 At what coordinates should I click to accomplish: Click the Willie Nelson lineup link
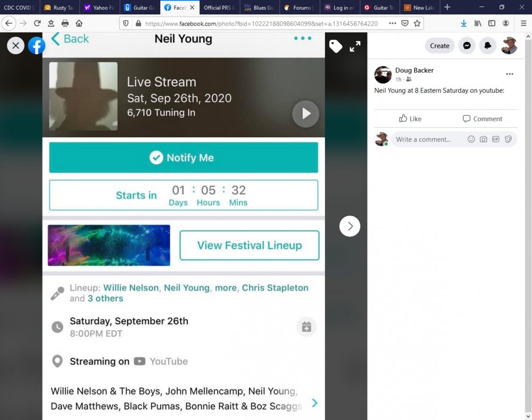(131, 288)
